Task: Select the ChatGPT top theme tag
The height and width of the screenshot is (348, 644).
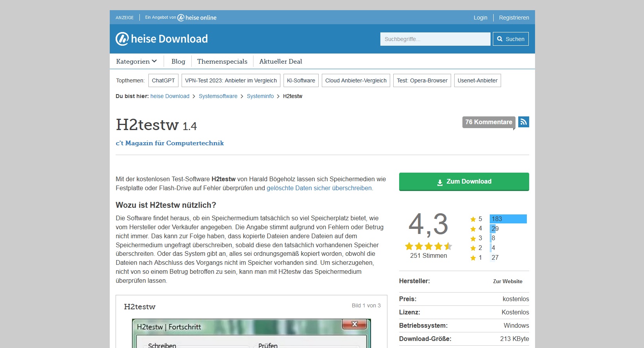Action: click(163, 80)
